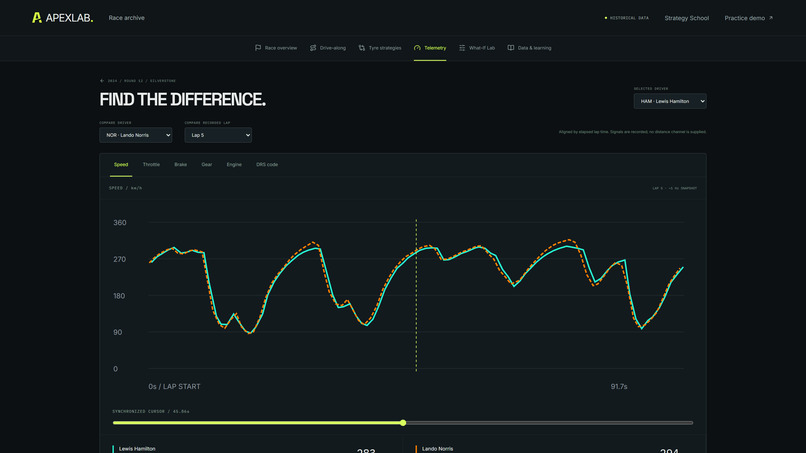Switch to the Gear chart tab

tap(207, 165)
